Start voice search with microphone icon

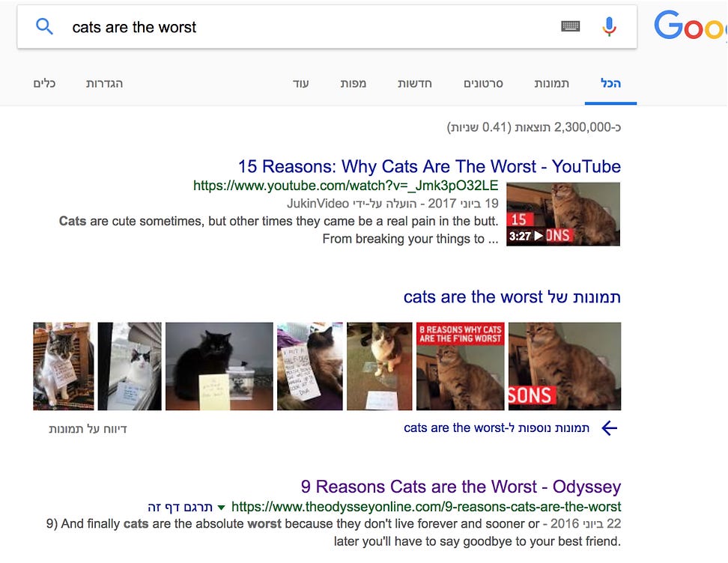click(x=609, y=26)
